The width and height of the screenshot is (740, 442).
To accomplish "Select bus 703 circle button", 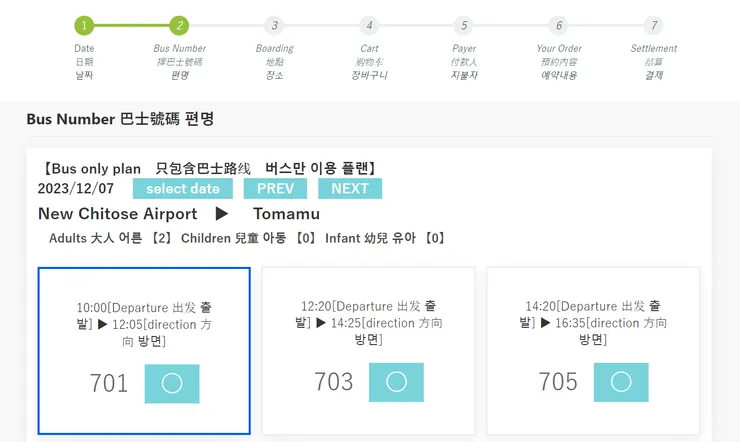I will coord(396,382).
